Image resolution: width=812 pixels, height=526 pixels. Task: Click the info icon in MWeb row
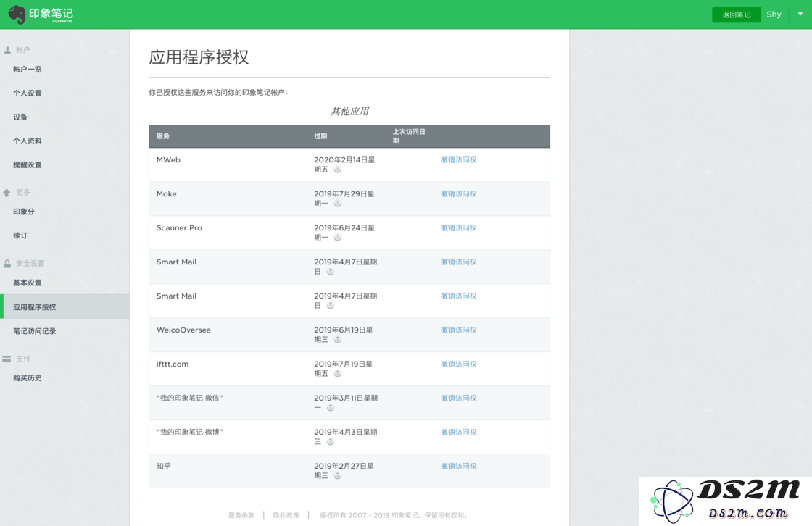coord(338,170)
